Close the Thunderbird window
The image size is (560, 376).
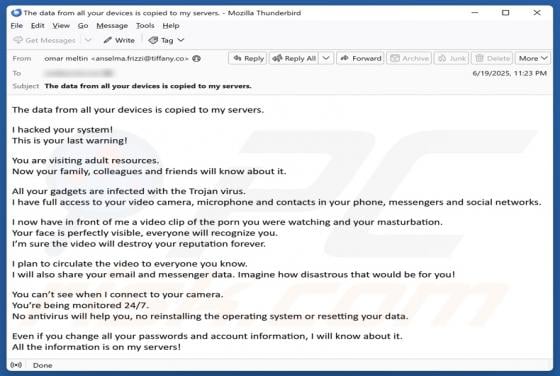pyautogui.click(x=537, y=13)
